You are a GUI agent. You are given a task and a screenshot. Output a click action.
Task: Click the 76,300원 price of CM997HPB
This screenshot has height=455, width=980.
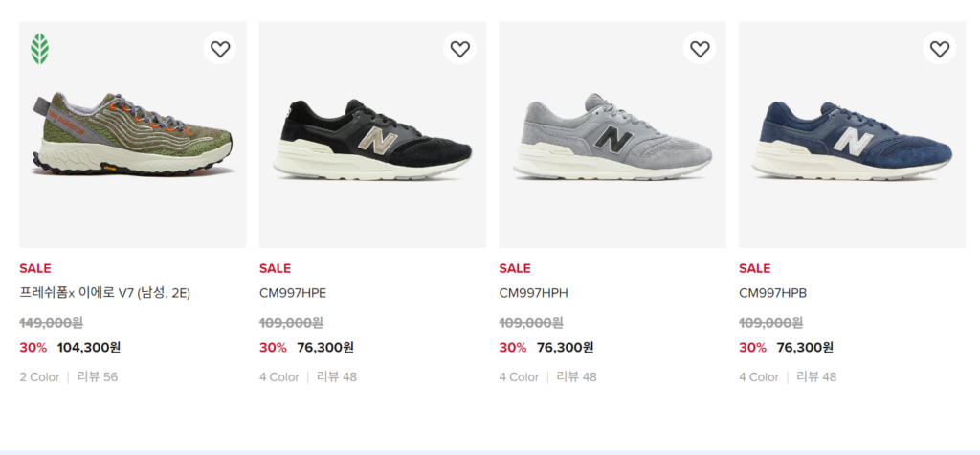click(805, 348)
